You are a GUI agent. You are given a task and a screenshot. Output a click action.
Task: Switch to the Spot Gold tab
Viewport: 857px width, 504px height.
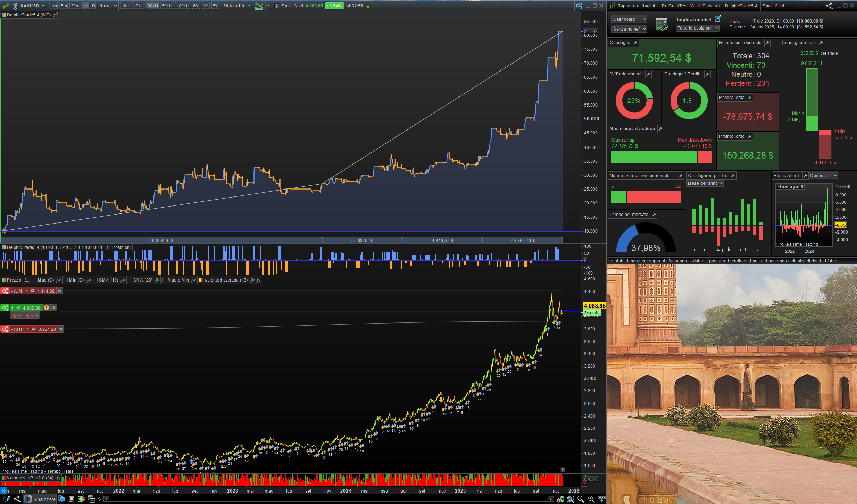773,6
